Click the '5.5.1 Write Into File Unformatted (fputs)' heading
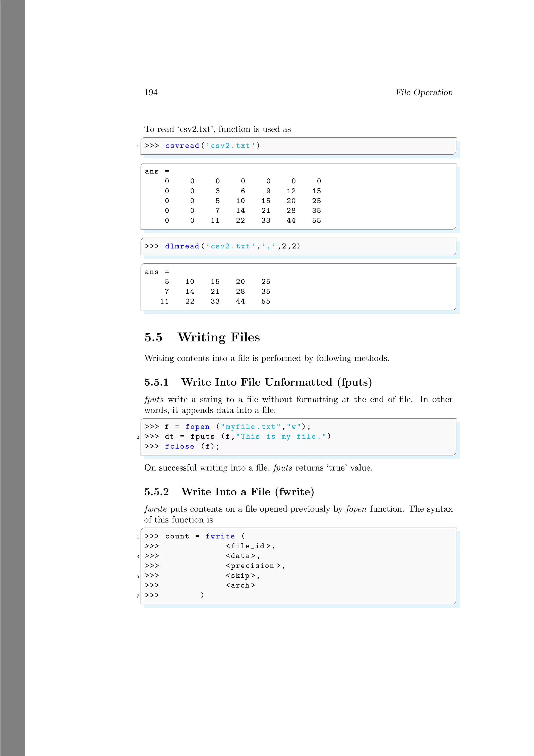 [258, 382]
